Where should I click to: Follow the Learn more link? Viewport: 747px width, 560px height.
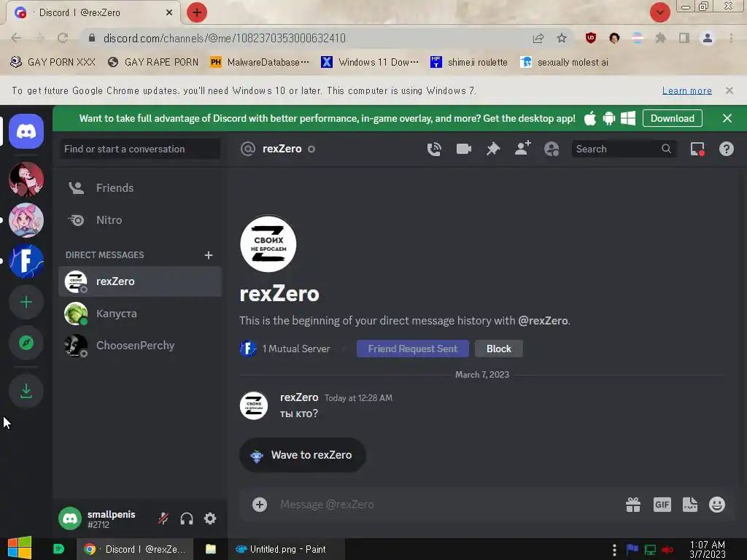(x=687, y=90)
